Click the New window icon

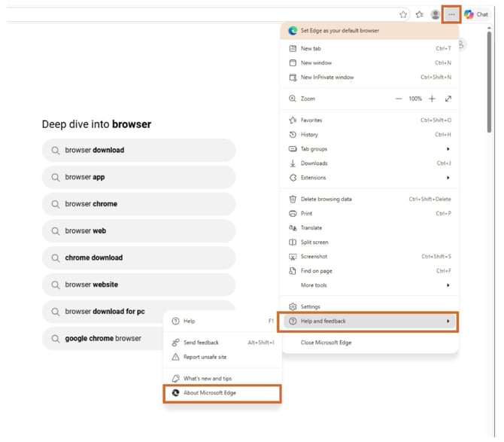click(x=293, y=62)
